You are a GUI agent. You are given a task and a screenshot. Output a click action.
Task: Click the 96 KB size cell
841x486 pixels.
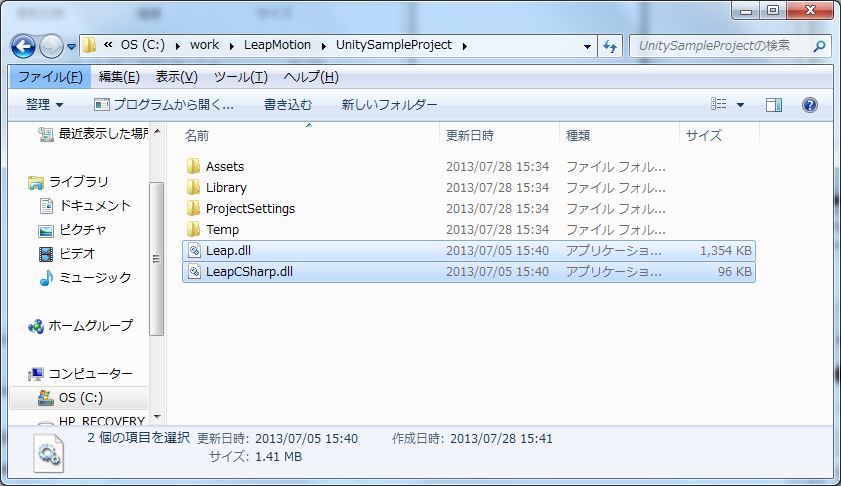[734, 271]
